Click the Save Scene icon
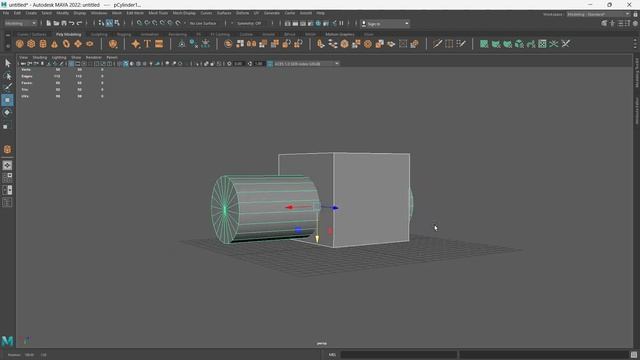640x360 pixels. 64,23
